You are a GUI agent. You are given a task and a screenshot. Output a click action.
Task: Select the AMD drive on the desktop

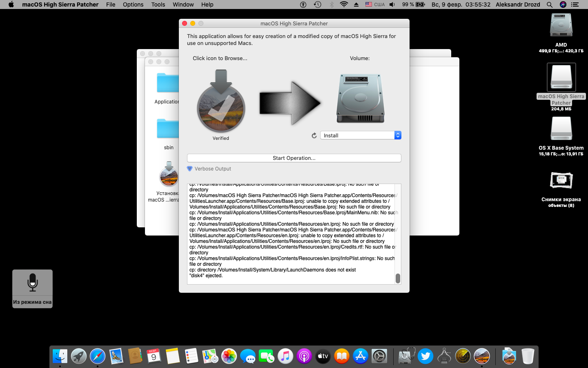pos(561,25)
